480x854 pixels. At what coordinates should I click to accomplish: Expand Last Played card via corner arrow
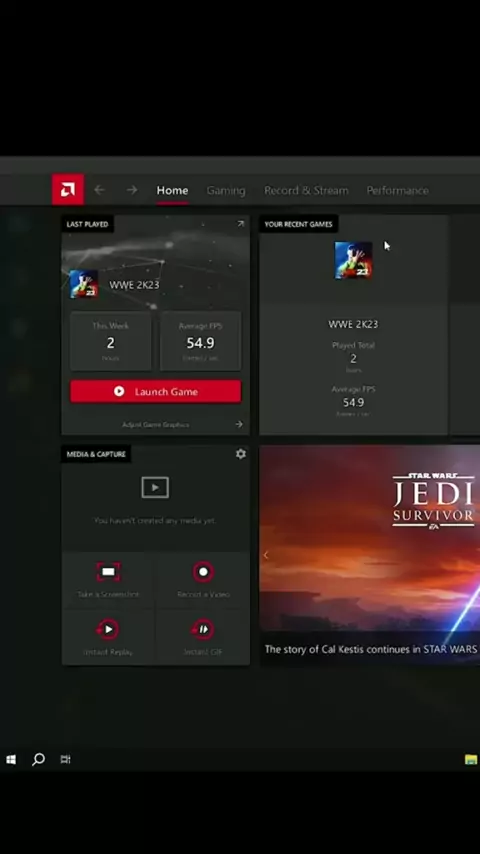[240, 224]
